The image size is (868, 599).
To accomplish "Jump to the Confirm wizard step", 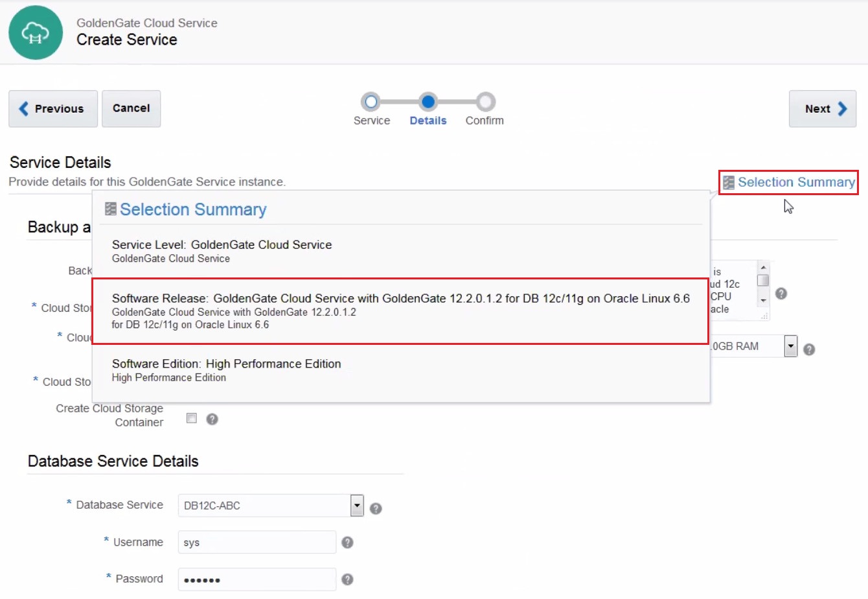I will tap(485, 102).
